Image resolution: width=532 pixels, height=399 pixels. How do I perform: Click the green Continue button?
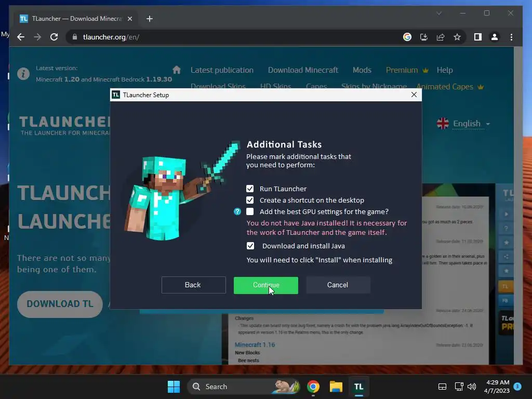[x=266, y=285]
